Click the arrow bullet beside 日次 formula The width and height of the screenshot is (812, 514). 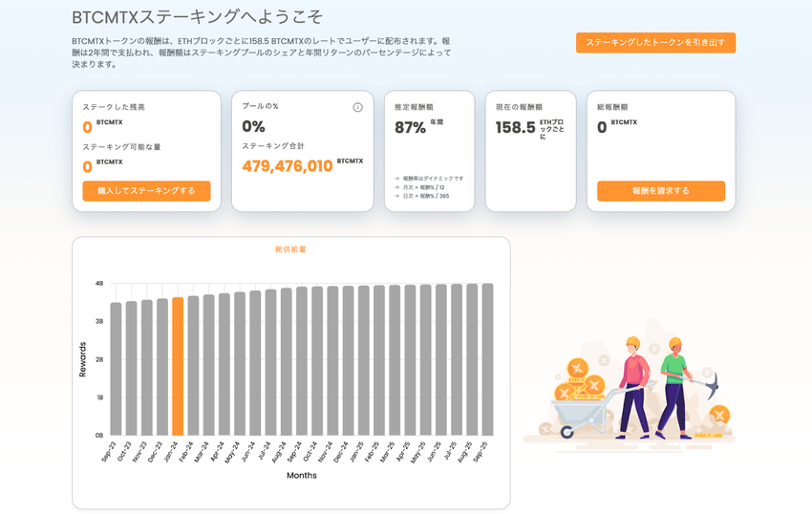click(x=396, y=196)
